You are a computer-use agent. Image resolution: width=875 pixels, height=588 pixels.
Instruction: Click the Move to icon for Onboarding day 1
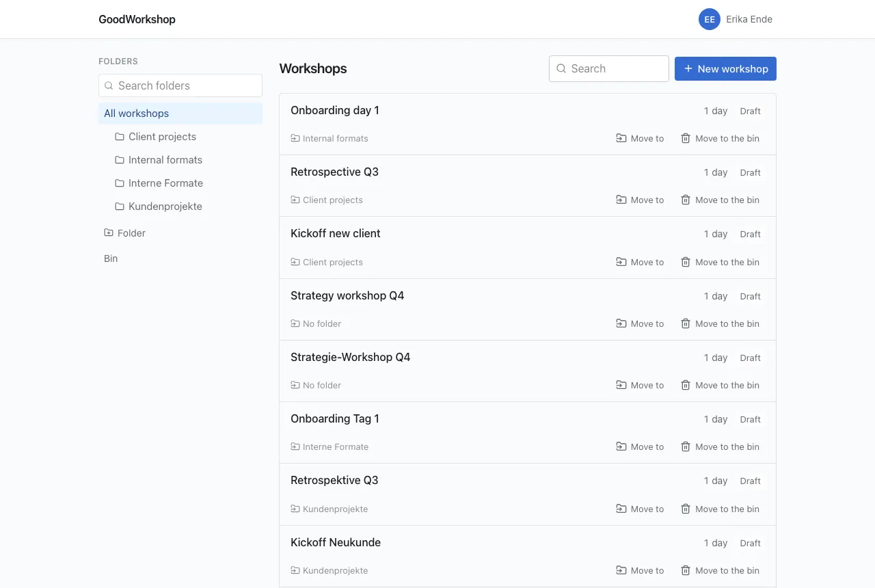pyautogui.click(x=621, y=138)
